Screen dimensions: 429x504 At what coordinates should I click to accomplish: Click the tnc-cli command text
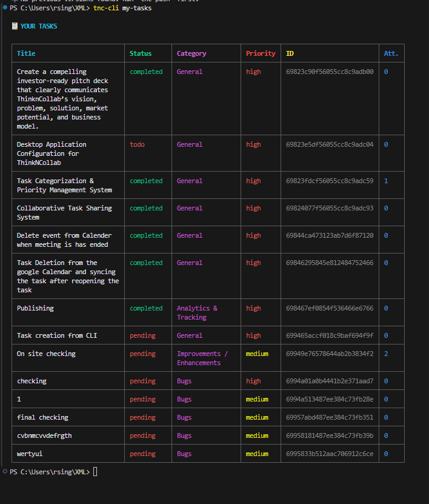[x=106, y=8]
